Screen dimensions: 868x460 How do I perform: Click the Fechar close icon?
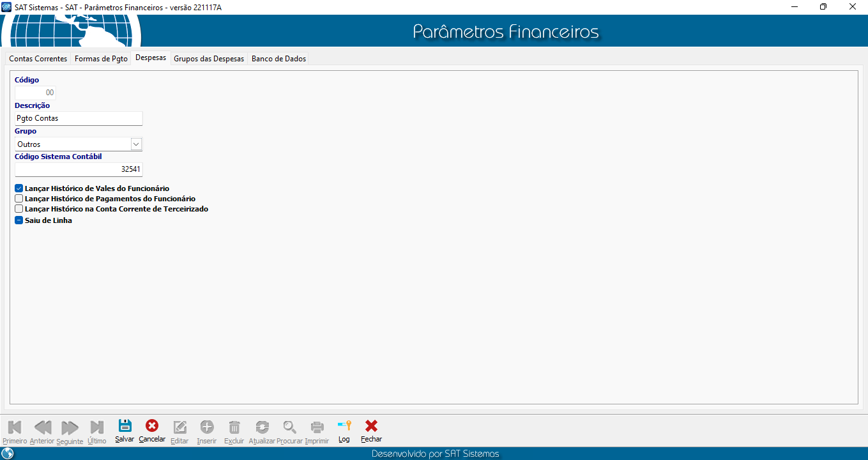[371, 427]
